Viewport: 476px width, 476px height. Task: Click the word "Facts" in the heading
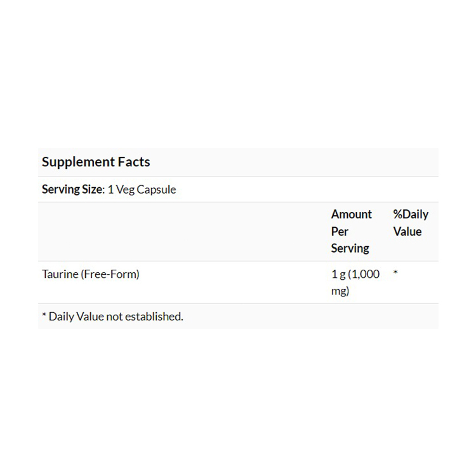point(134,162)
